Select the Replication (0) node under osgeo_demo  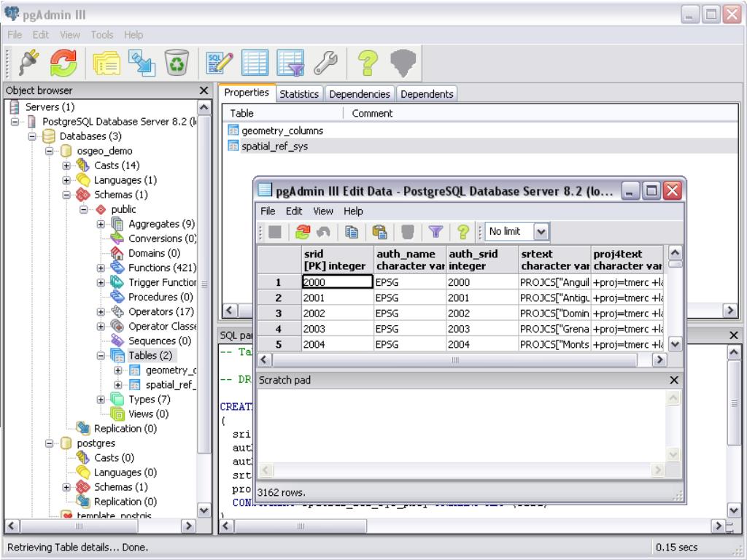[125, 429]
